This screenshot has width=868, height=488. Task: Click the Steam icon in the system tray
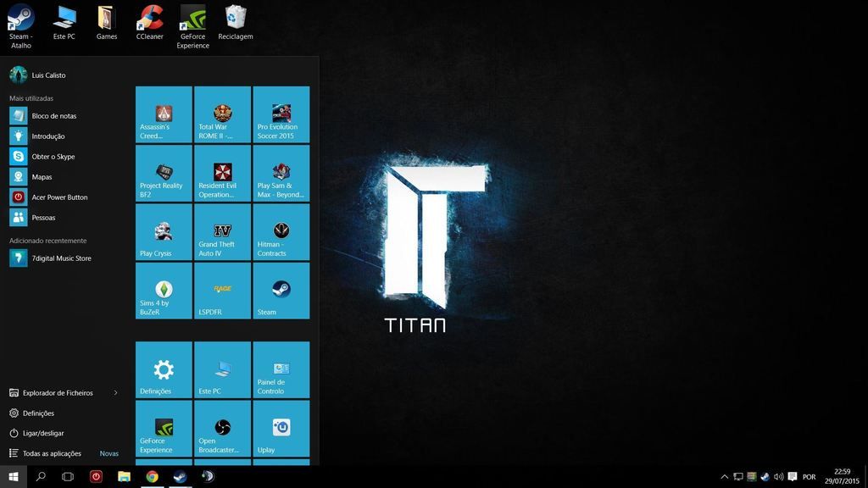765,476
